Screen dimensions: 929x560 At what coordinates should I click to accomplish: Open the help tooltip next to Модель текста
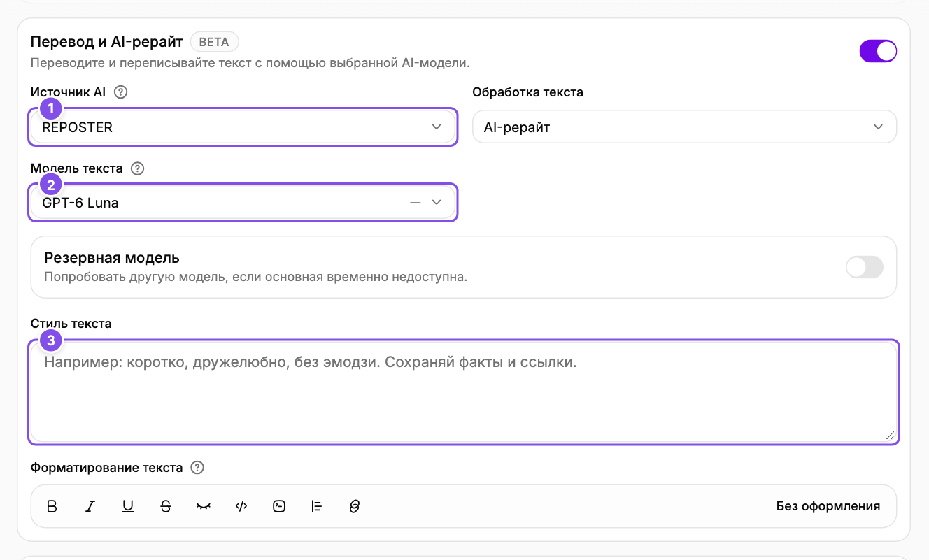pyautogui.click(x=137, y=168)
